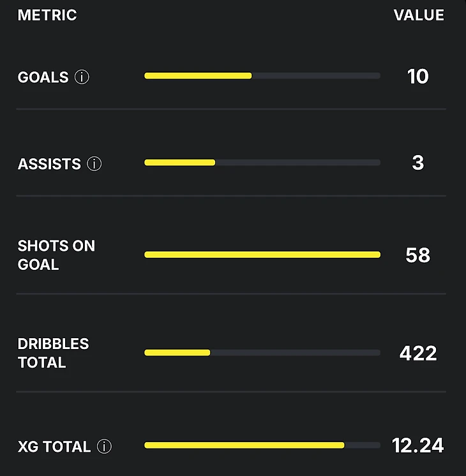The width and height of the screenshot is (466, 476).
Task: Click the assists value 3
Action: pyautogui.click(x=417, y=163)
